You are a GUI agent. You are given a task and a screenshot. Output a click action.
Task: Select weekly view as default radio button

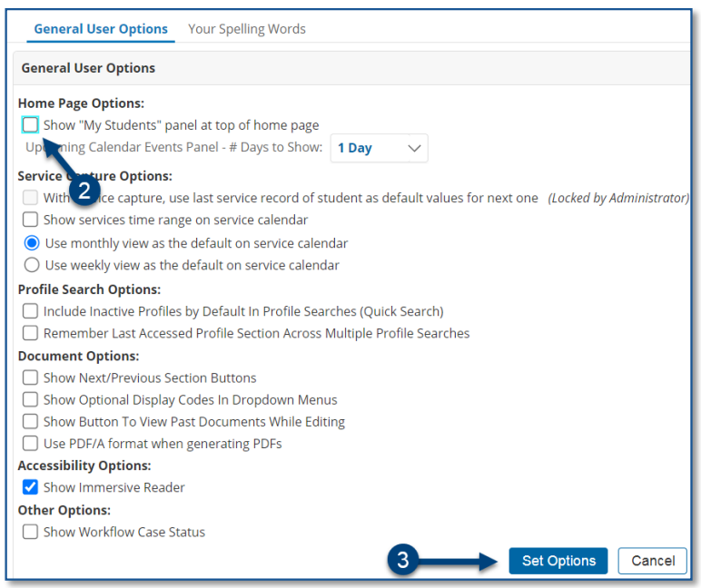[32, 265]
